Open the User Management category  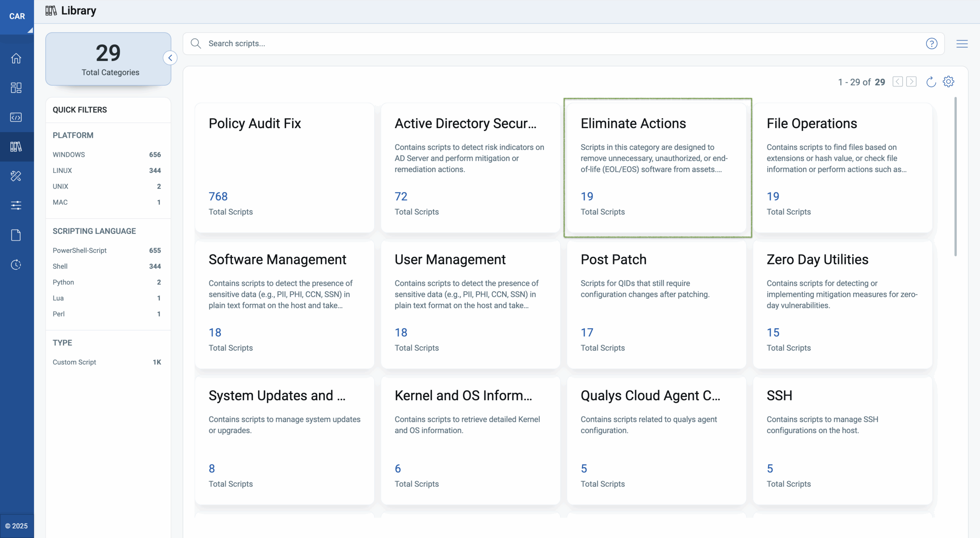pyautogui.click(x=470, y=304)
